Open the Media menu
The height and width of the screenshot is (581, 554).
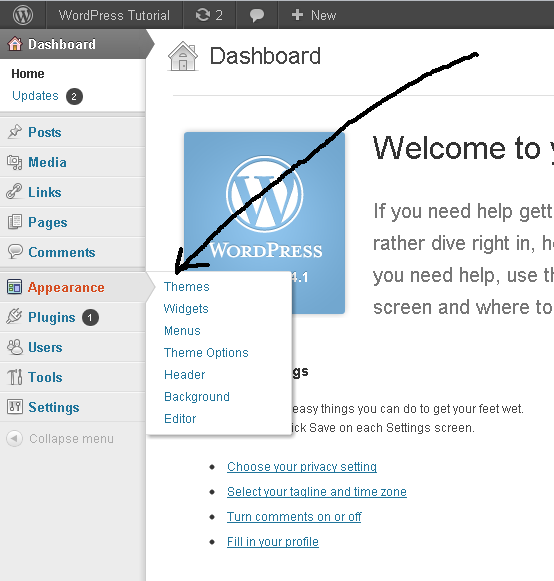tap(47, 162)
